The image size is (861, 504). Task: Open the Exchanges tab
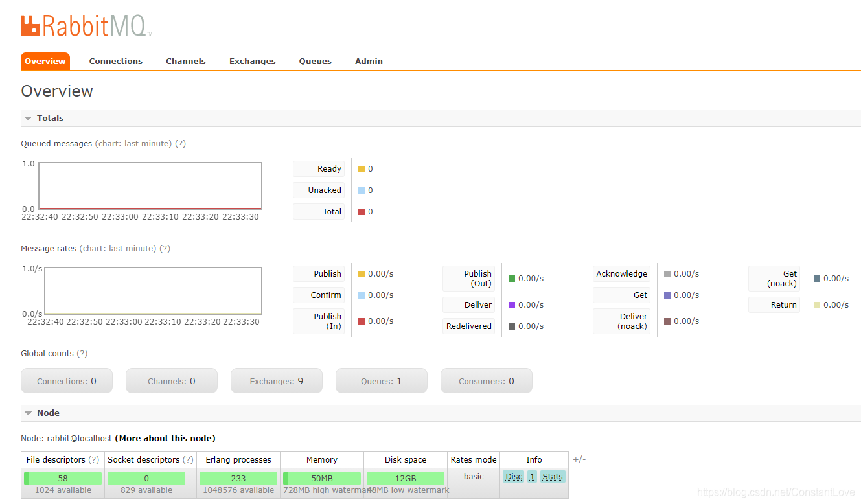(253, 62)
